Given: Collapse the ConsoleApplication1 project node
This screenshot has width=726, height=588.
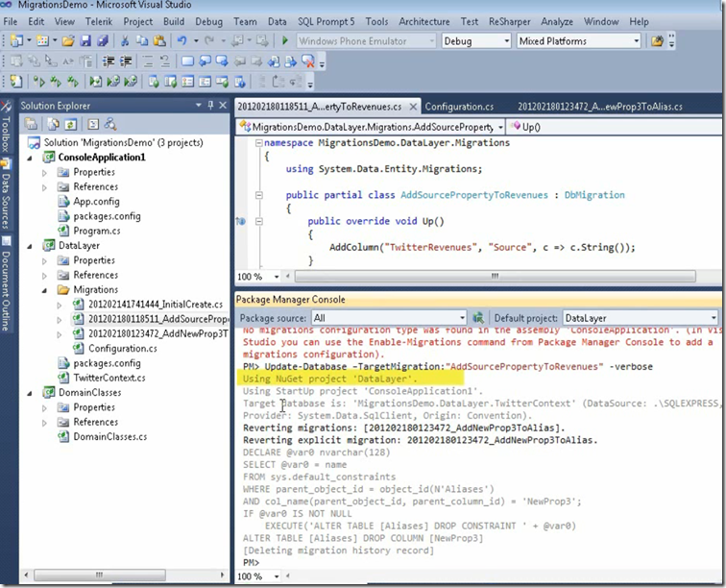Looking at the screenshot, I should point(30,158).
